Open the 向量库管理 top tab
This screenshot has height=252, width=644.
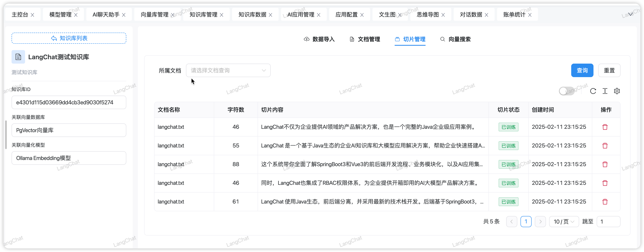155,15
